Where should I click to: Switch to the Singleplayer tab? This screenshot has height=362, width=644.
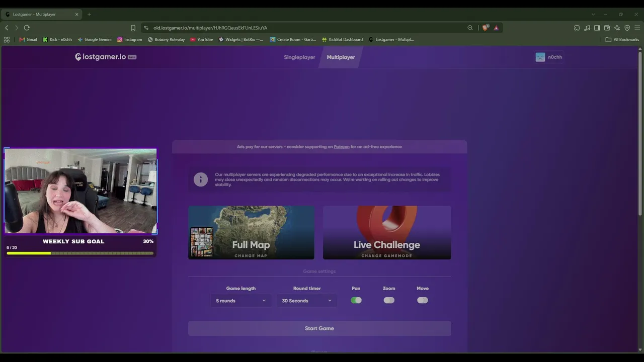[x=299, y=57]
